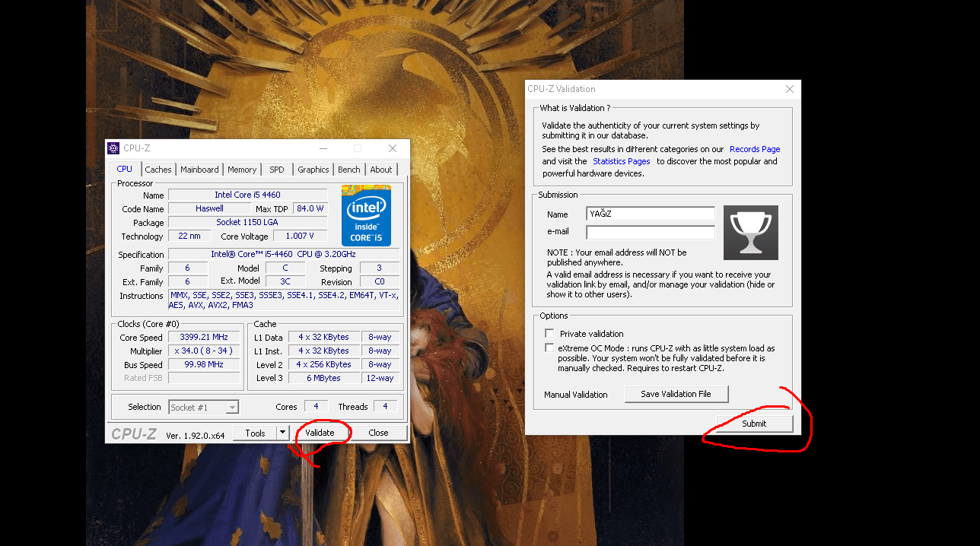Close the CPU-Z Validation window
This screenshot has width=980, height=546.
(789, 89)
